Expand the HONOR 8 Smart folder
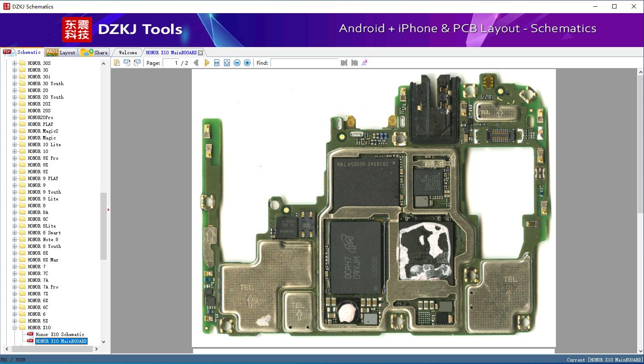The height and width of the screenshot is (364, 644). click(x=14, y=233)
